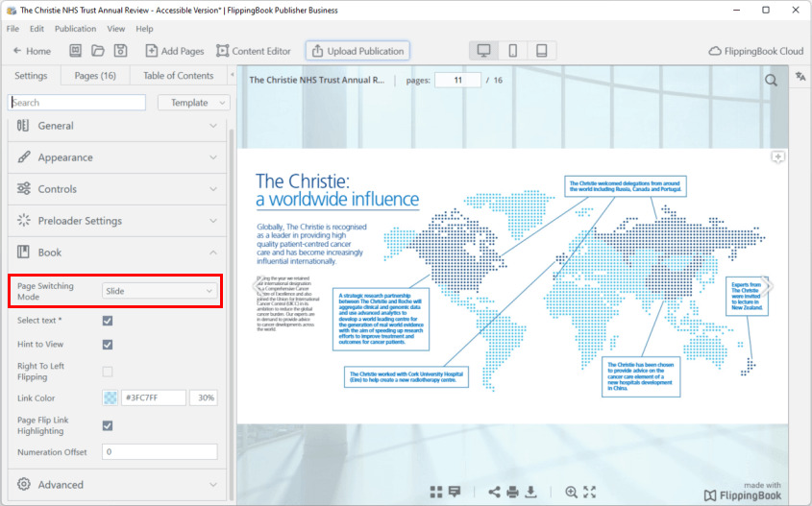
Task: Click the link color opacity 30% field
Action: coord(204,398)
